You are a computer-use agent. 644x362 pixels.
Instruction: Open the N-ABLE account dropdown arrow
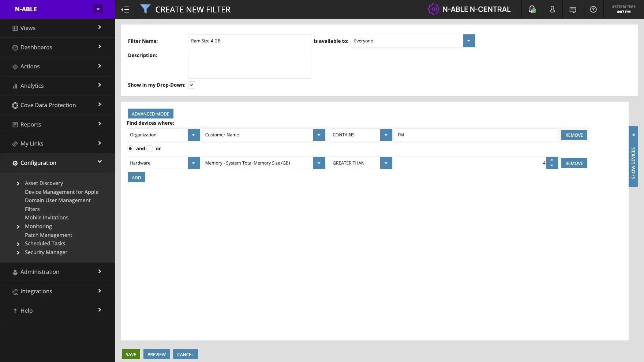(98, 9)
